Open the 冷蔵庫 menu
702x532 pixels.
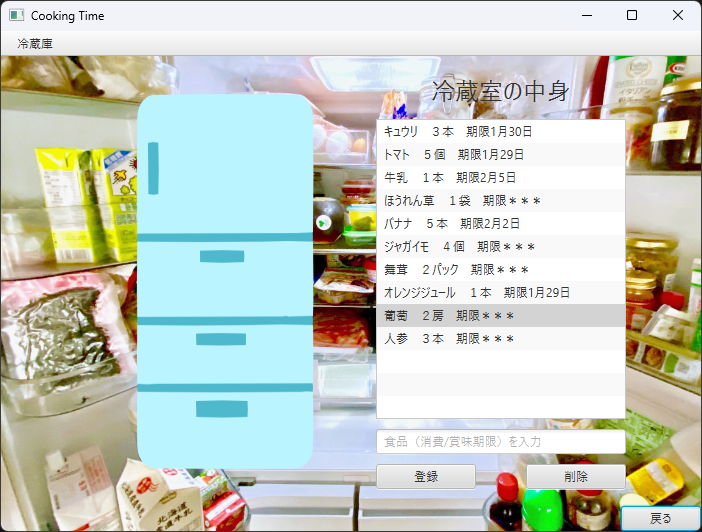35,44
